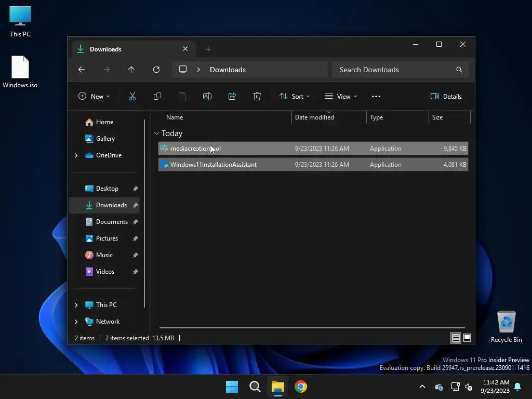Click the Share icon in toolbar
The image size is (532, 399).
tap(232, 96)
